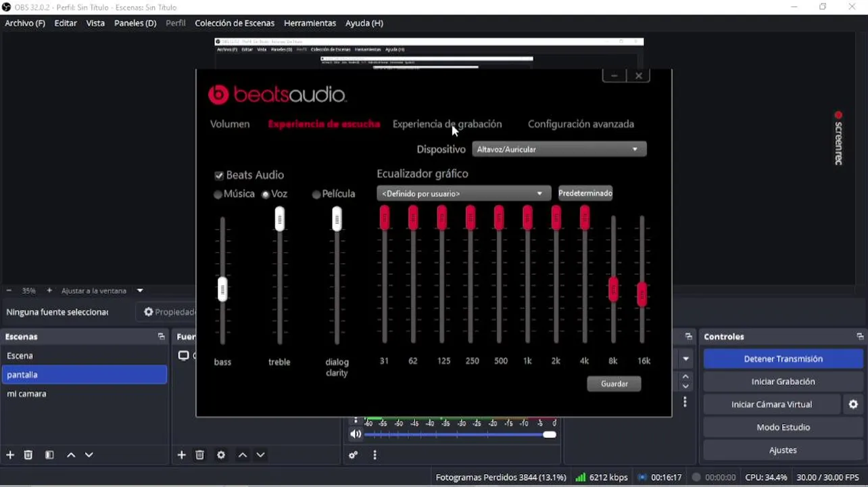Delete selected scene with trash icon

click(x=28, y=455)
